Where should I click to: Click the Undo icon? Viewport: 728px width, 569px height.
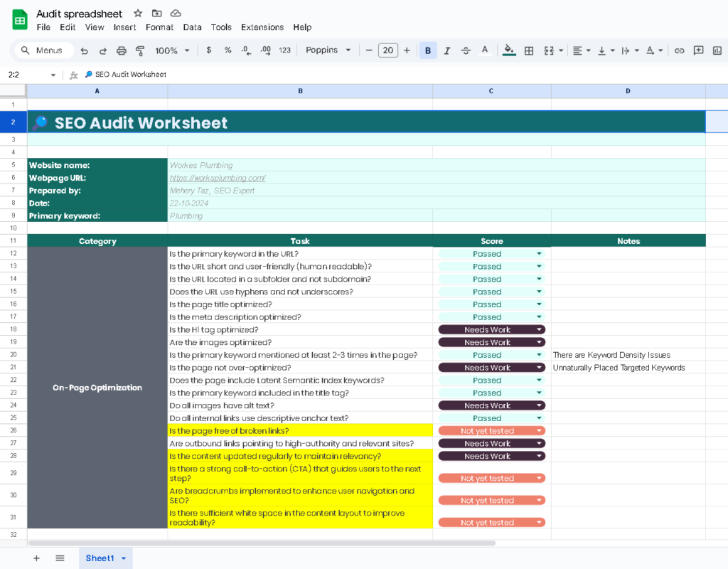84,50
